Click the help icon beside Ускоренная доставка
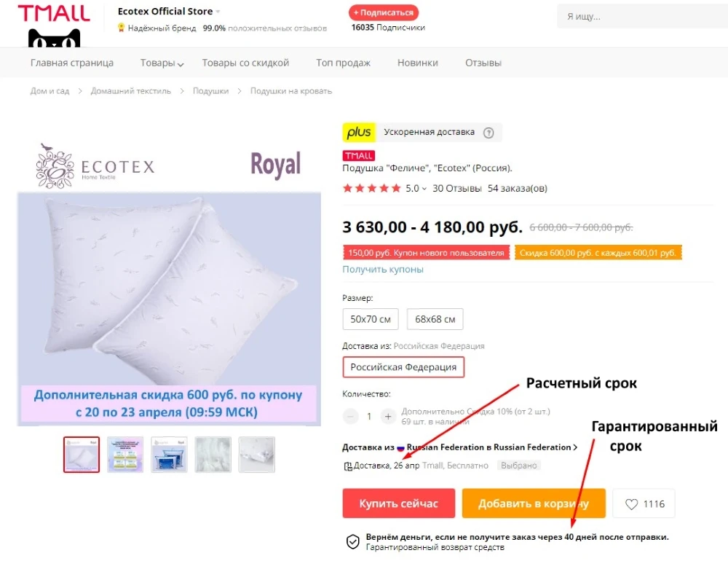 click(x=488, y=133)
